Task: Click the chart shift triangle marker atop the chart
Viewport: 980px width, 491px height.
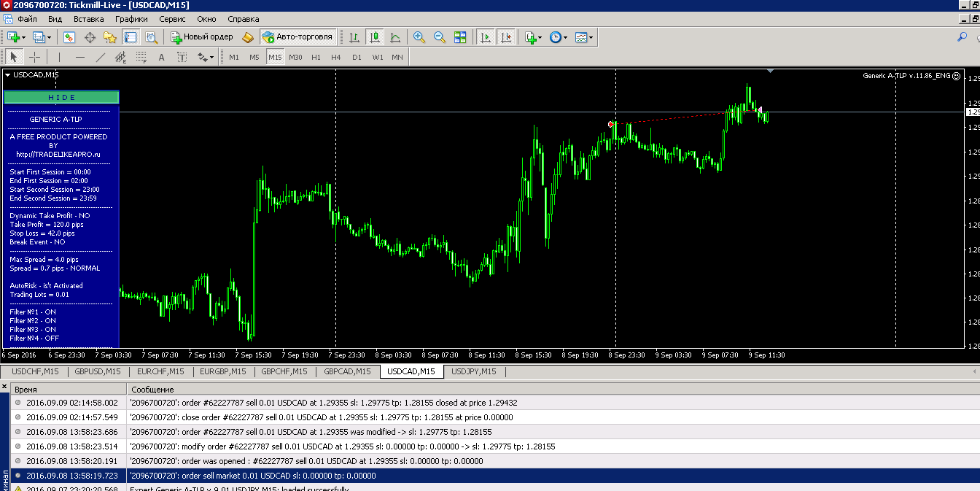Action: [771, 71]
